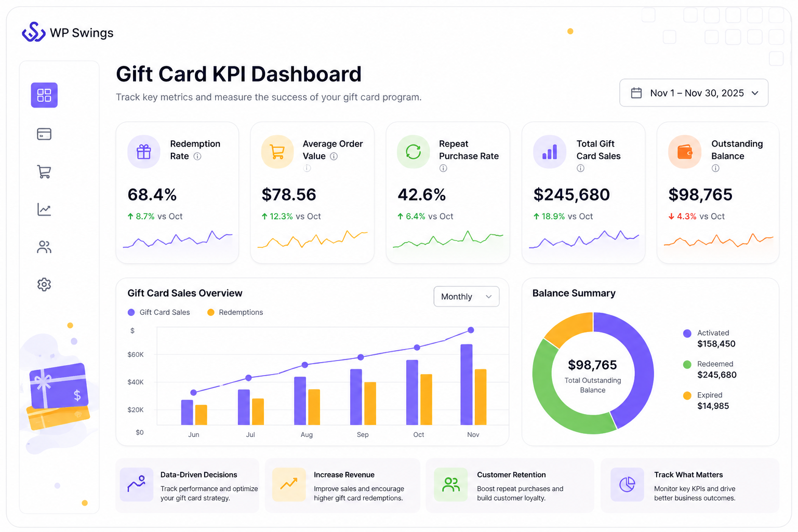Click the orange Sep redemptions bar
798x532 pixels.
tap(370, 404)
